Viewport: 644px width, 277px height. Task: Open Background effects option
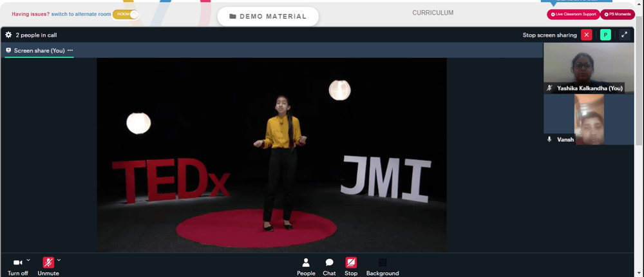point(383,267)
